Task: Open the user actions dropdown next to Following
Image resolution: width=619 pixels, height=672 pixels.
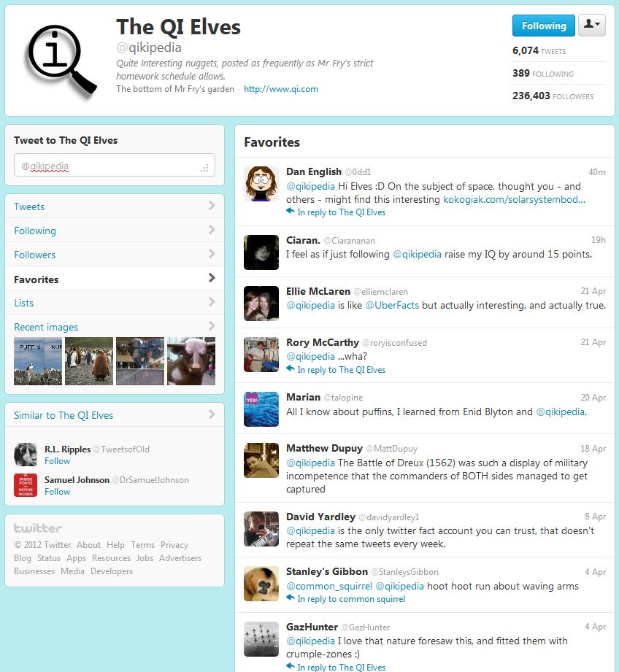Action: [x=591, y=26]
